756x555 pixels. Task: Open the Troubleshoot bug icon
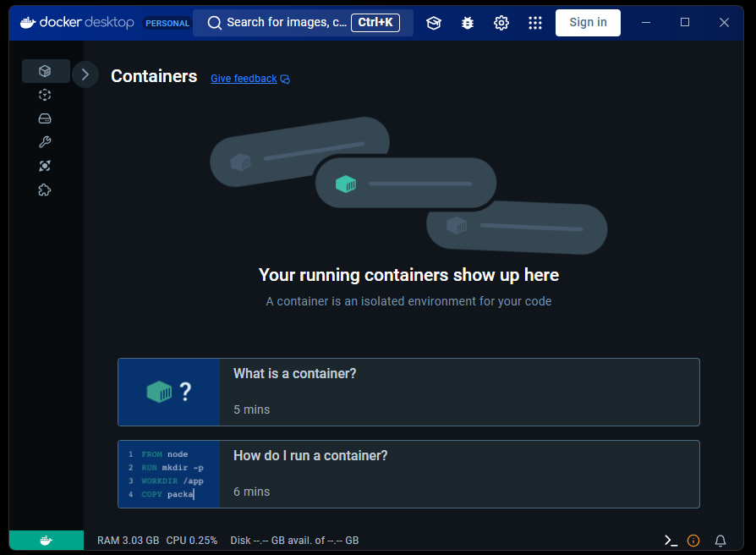tap(467, 23)
